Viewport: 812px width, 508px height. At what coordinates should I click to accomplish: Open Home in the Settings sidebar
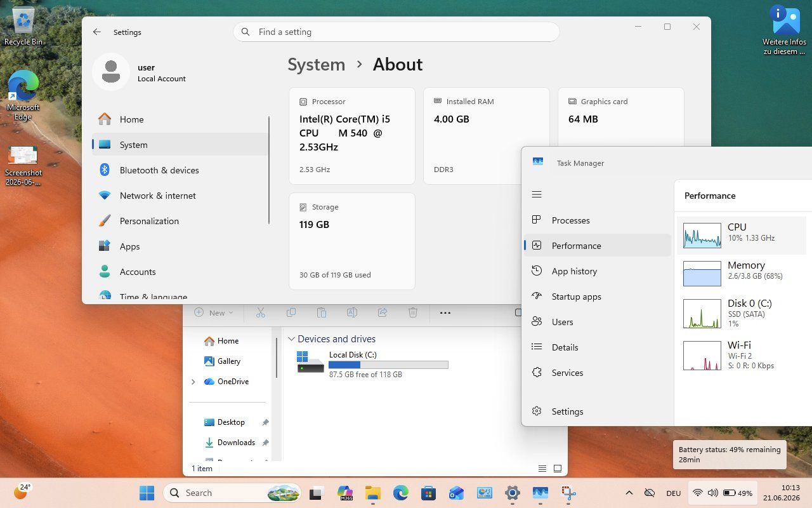(x=180, y=119)
